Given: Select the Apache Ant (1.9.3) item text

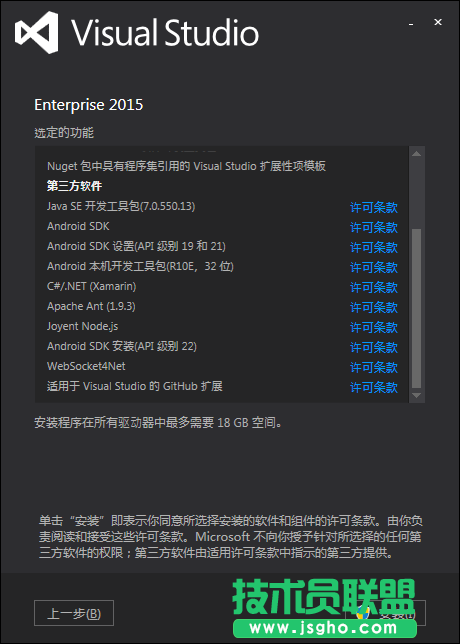Looking at the screenshot, I should (91, 306).
